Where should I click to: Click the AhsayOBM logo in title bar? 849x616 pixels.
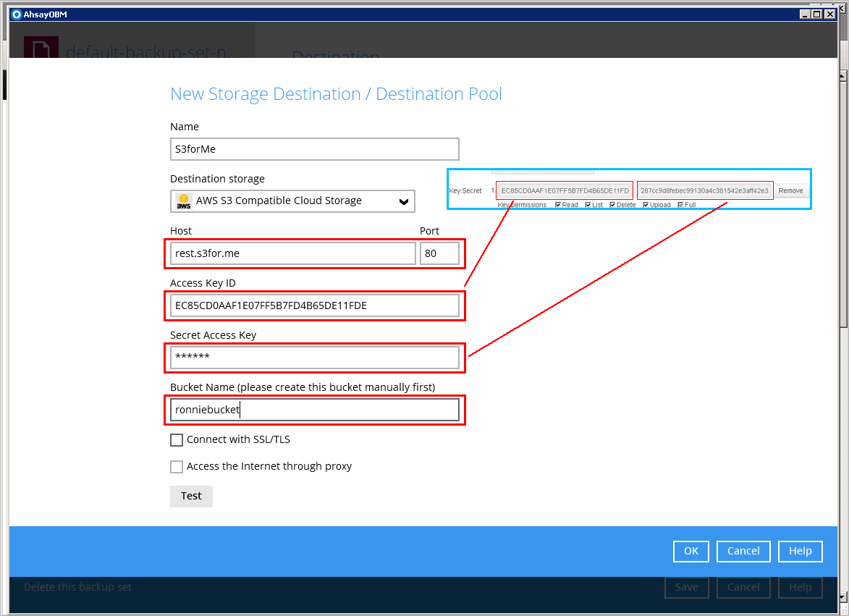16,14
